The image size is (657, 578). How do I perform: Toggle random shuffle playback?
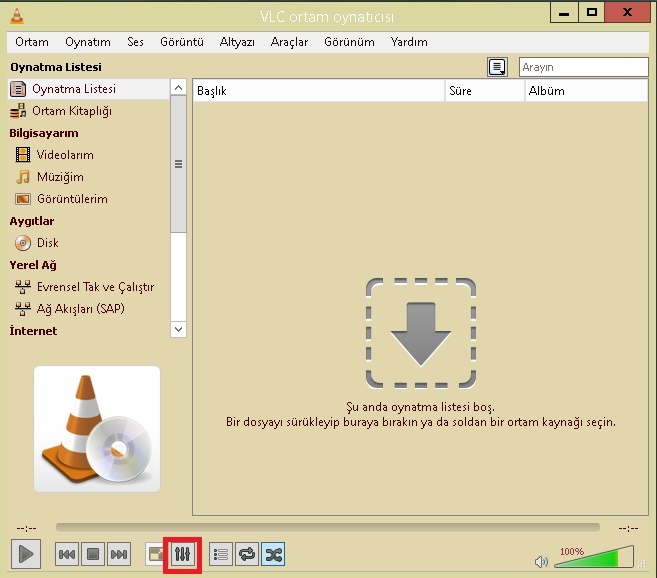273,554
